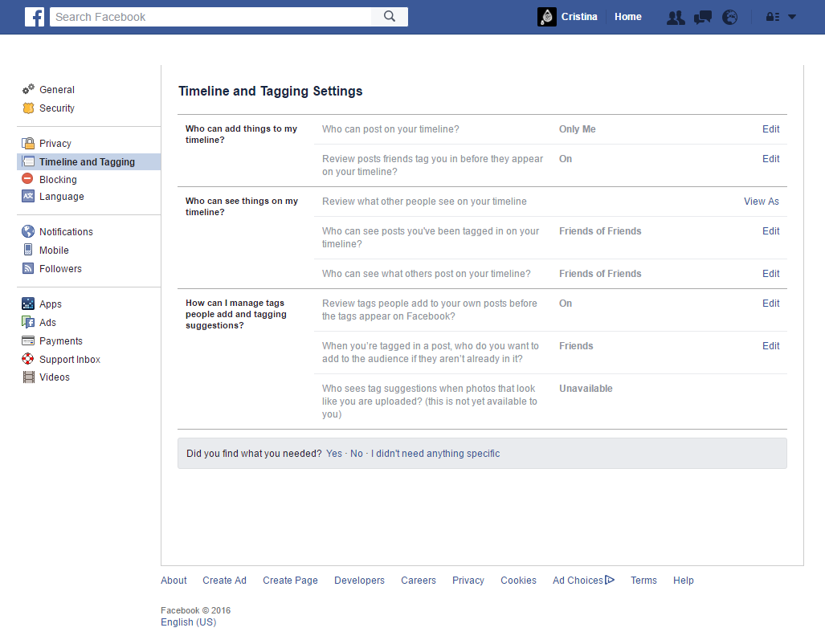Click the Videos film strip icon
Image resolution: width=825 pixels, height=644 pixels.
(28, 377)
